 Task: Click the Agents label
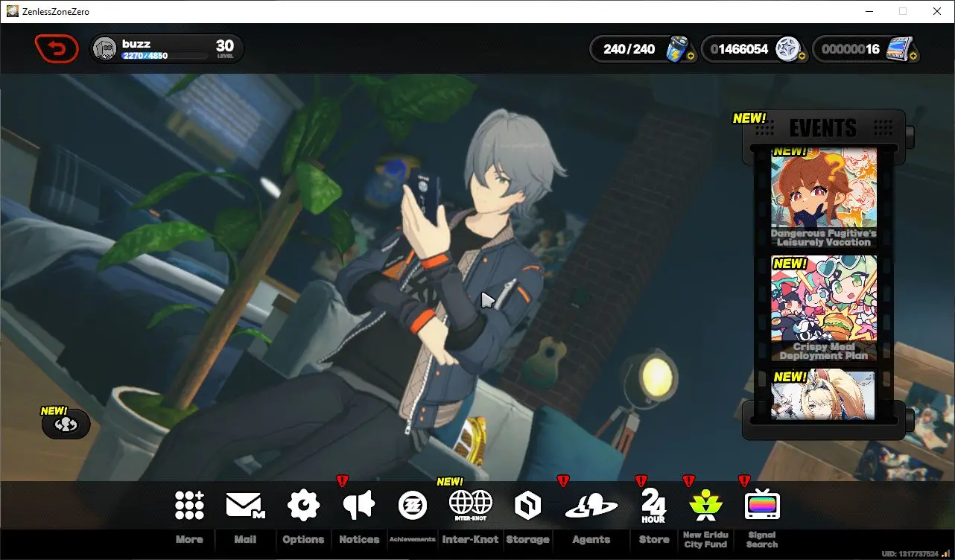pyautogui.click(x=591, y=540)
